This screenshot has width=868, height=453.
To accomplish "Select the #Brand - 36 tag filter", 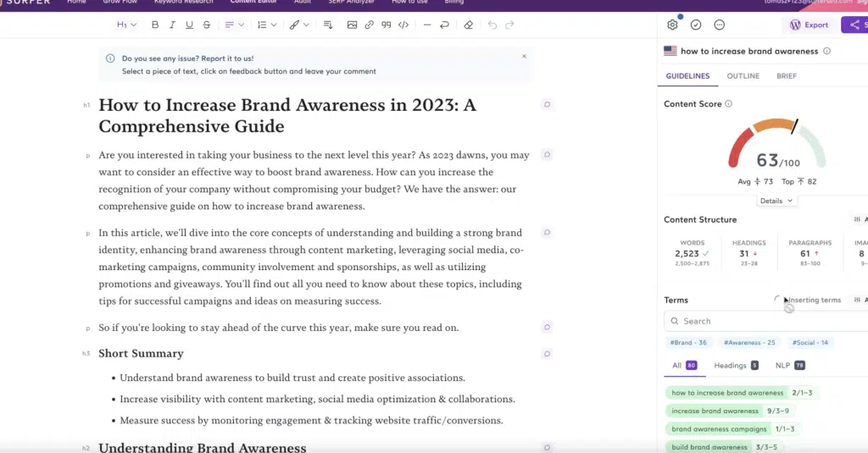I will [688, 343].
